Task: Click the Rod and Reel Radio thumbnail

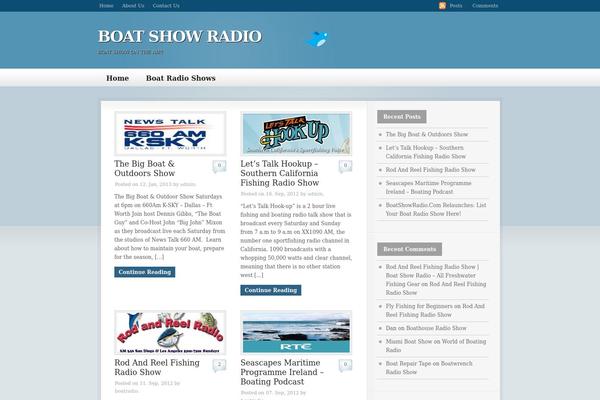Action: point(170,333)
